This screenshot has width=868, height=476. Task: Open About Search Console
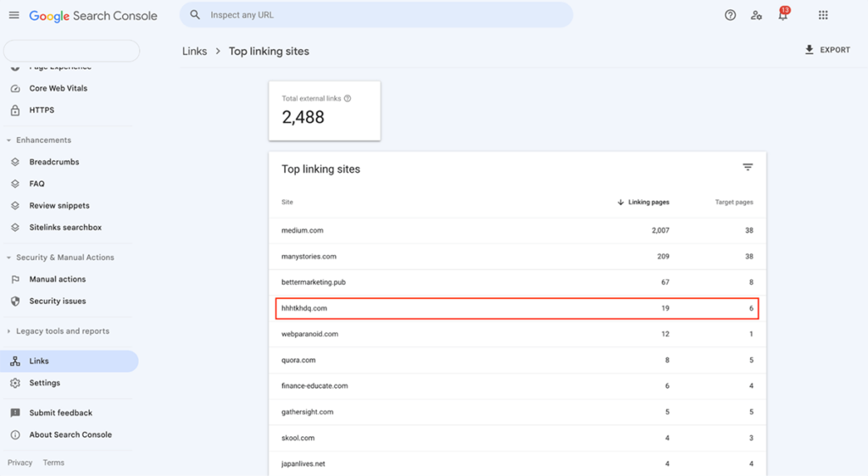point(70,434)
